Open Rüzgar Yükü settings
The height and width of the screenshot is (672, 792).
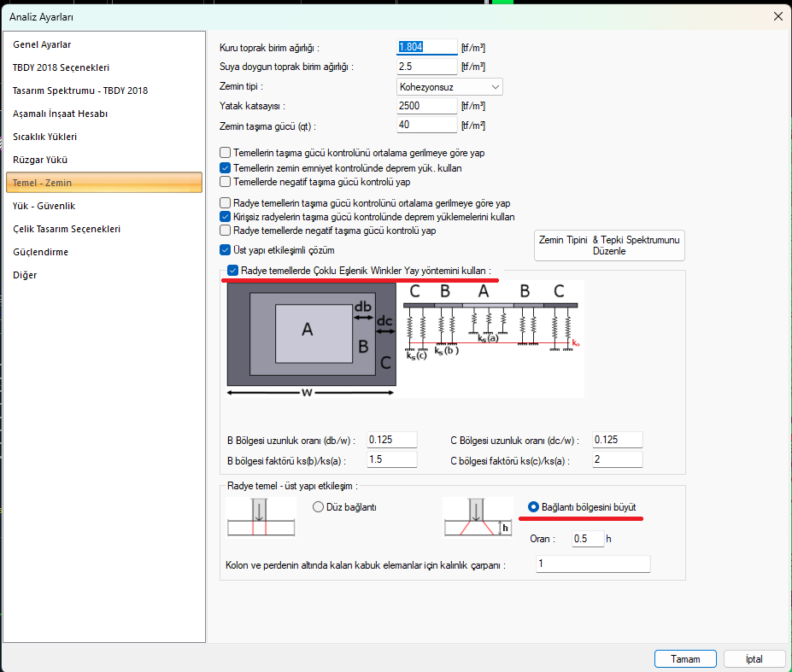coord(104,160)
